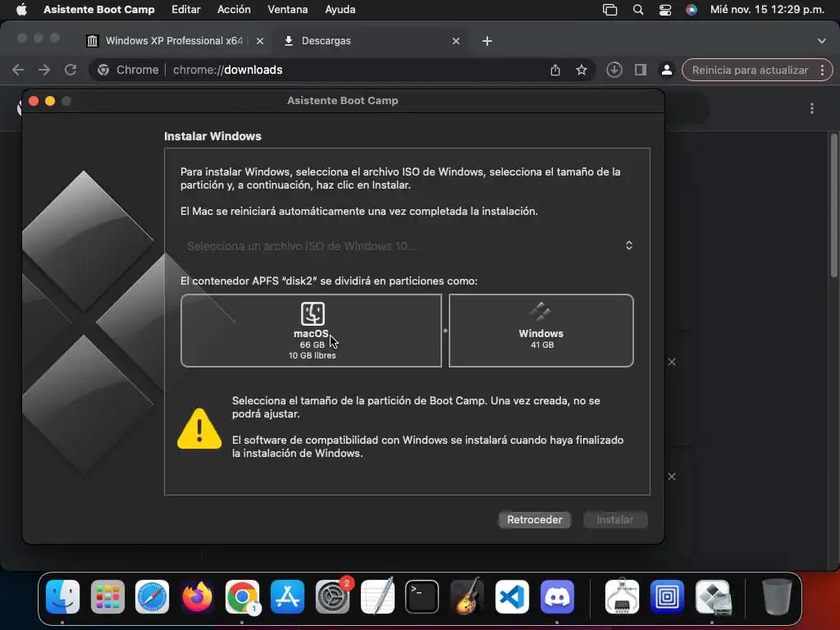This screenshot has height=630, width=840.
Task: Open Boot Camp Assistant in the Dock
Action: 712,597
